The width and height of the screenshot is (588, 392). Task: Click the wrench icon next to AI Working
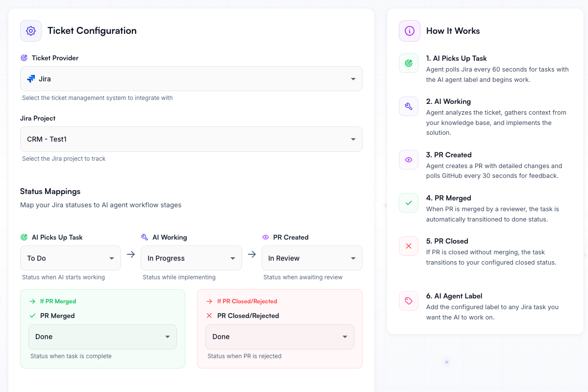click(x=144, y=237)
